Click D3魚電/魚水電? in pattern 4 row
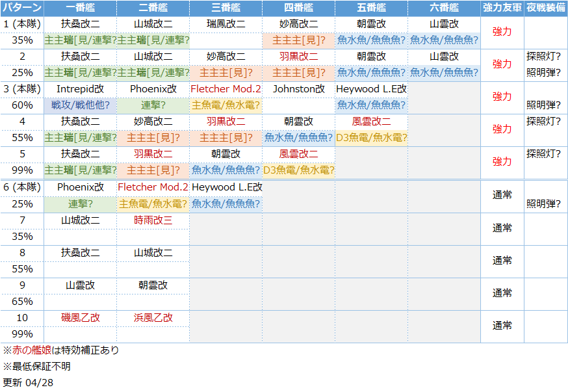This screenshot has height=392, width=568. point(372,138)
